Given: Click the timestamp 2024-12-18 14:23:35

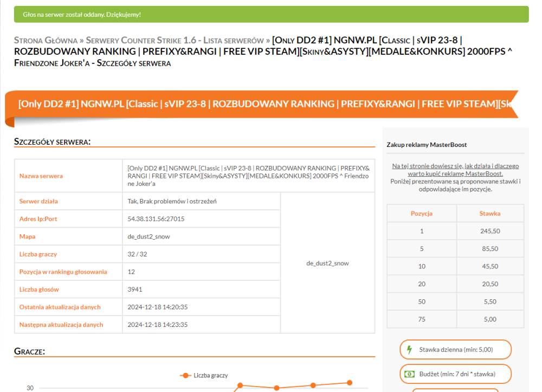Looking at the screenshot, I should click(158, 325).
